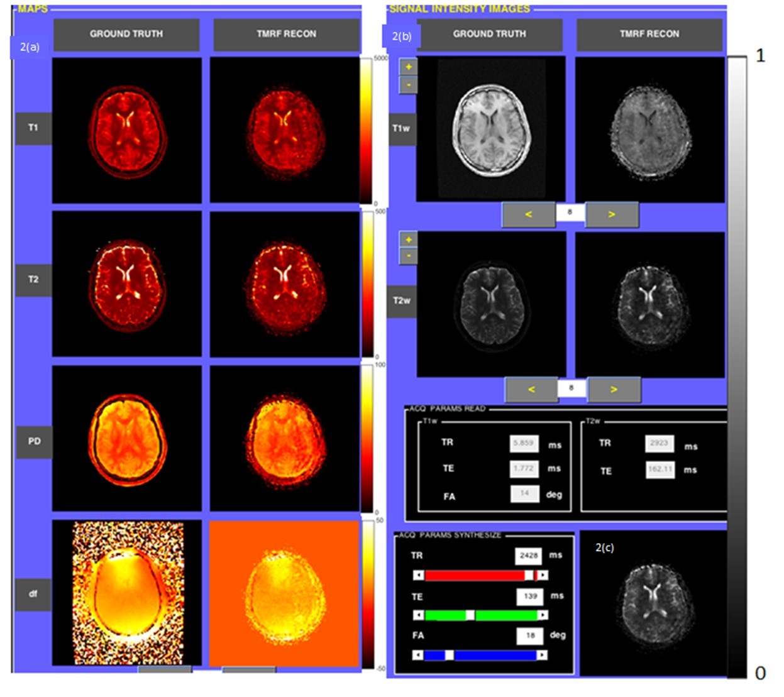Click the right arrow of green TE slider

click(543, 615)
